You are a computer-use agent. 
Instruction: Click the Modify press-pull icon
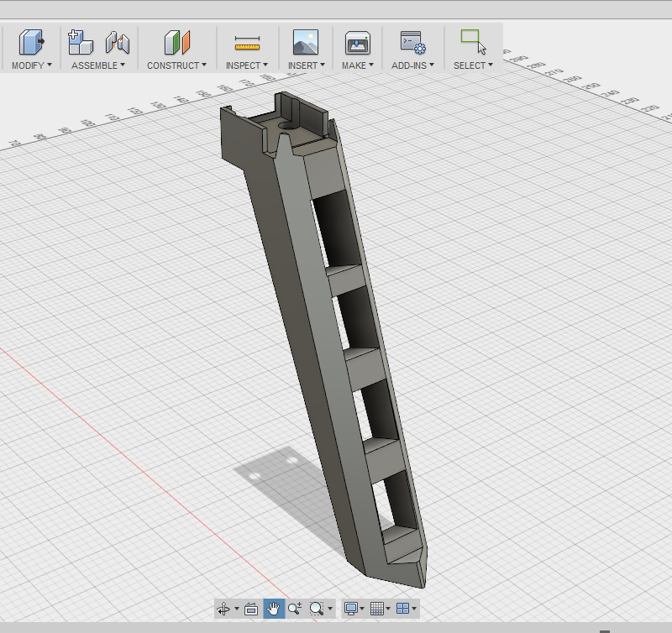31,42
